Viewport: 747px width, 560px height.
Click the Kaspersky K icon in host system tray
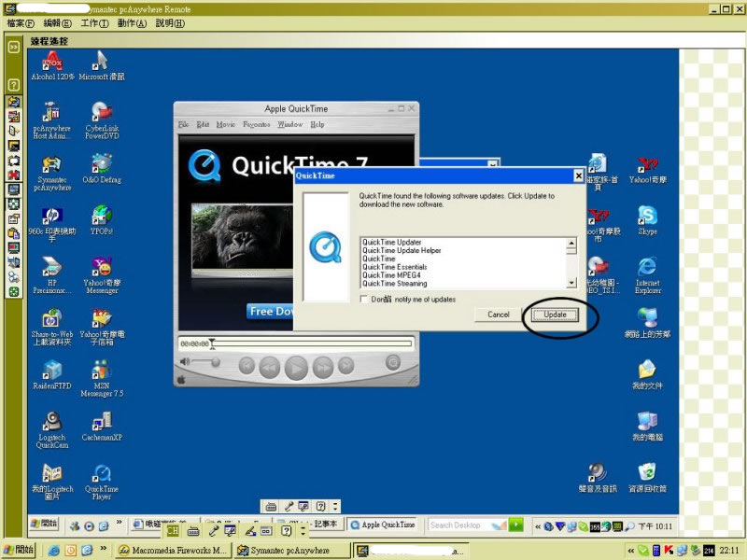(x=669, y=550)
